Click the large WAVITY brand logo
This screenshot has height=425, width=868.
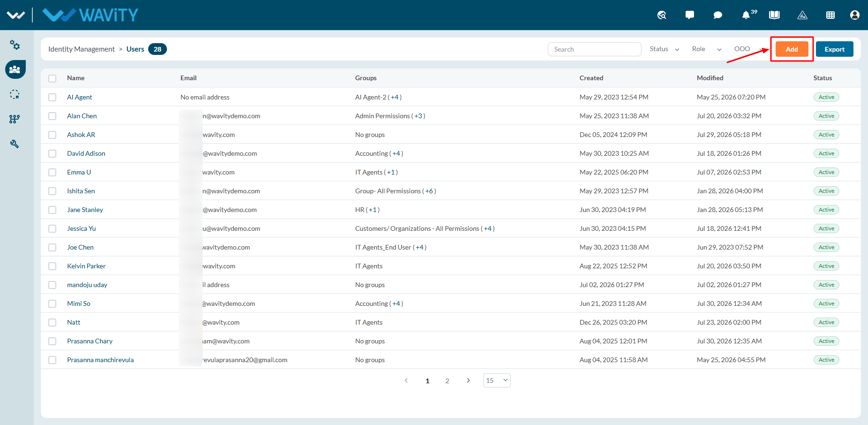tap(90, 15)
